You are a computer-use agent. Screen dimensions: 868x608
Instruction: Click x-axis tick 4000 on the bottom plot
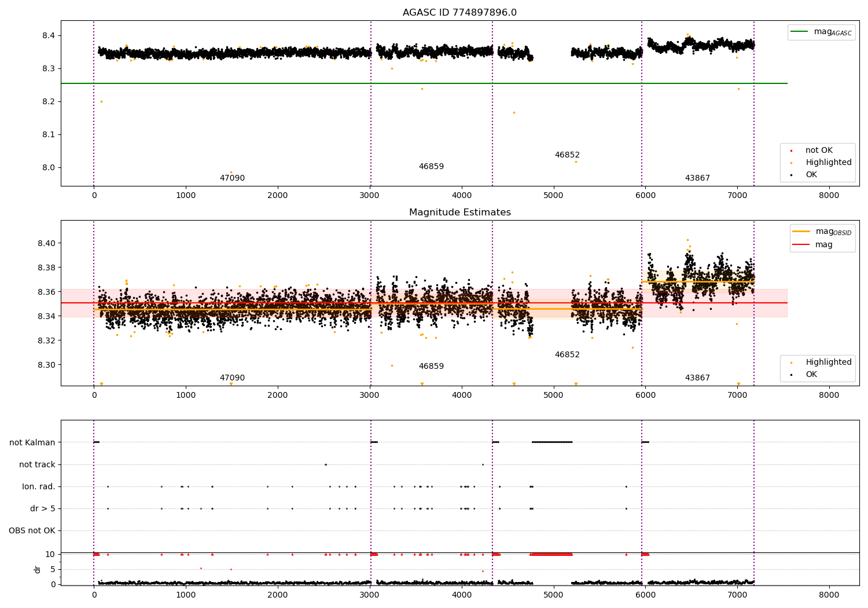point(462,595)
